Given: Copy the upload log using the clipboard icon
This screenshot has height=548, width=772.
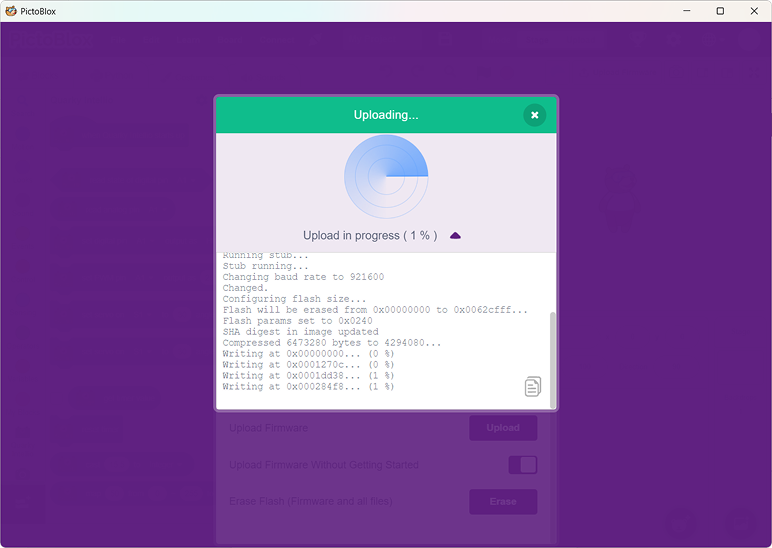Looking at the screenshot, I should (533, 387).
